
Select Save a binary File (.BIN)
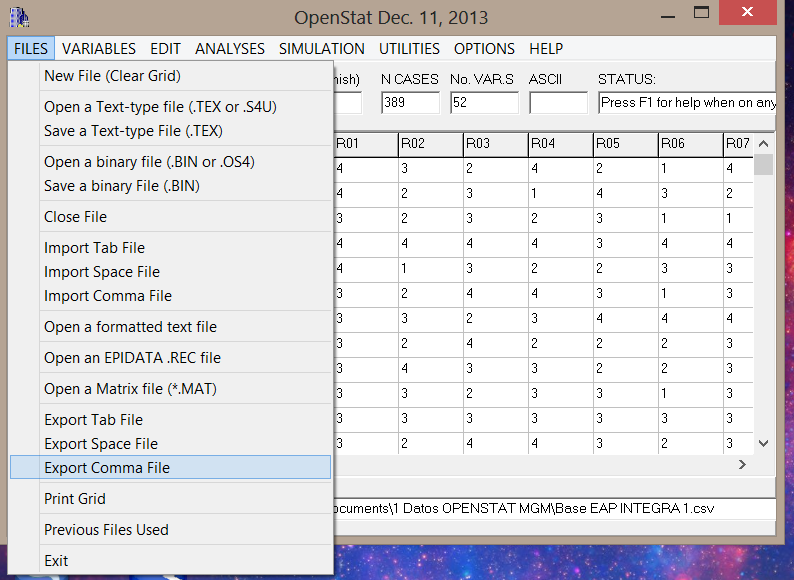pyautogui.click(x=170, y=186)
